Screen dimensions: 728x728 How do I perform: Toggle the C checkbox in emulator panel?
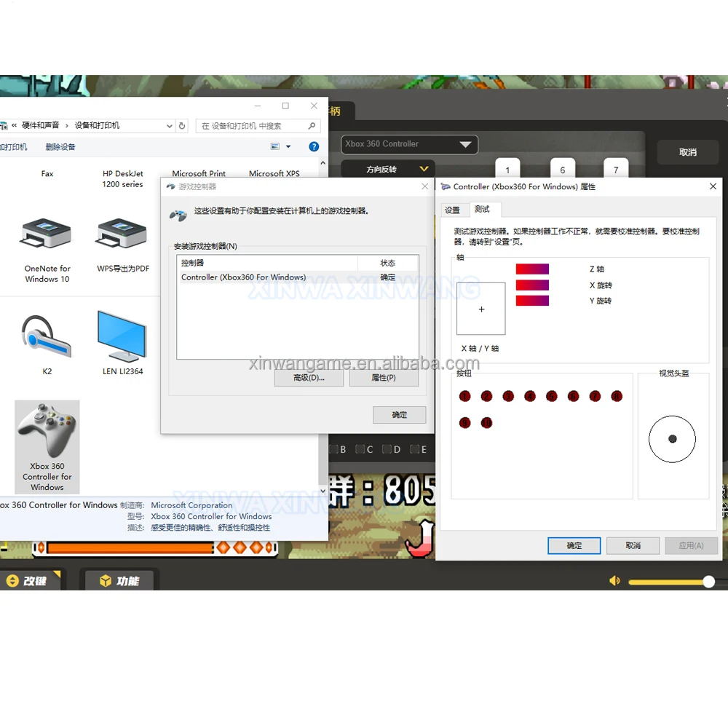360,449
